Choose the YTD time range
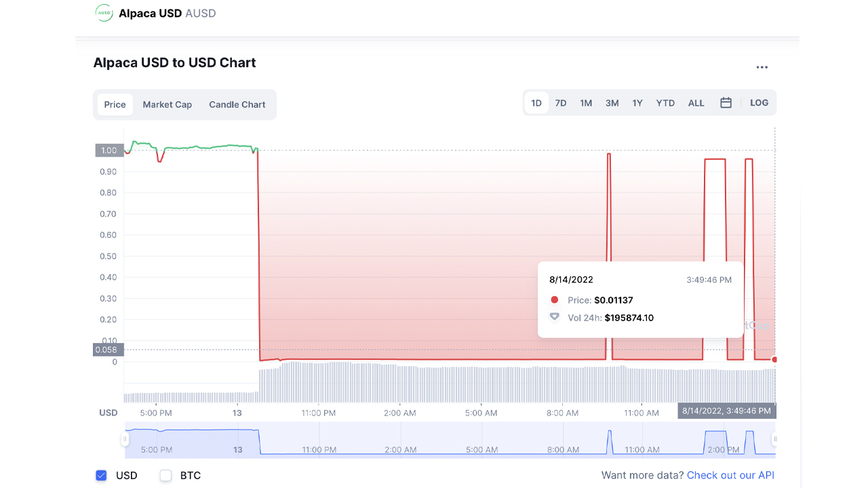Image resolution: width=868 pixels, height=488 pixels. 665,103
